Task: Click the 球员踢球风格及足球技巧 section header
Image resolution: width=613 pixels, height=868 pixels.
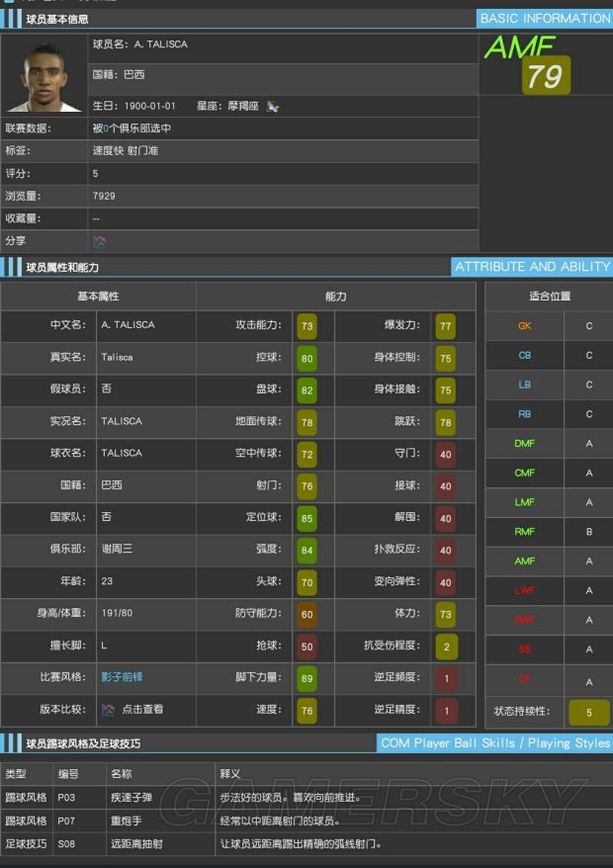Action: [x=83, y=743]
